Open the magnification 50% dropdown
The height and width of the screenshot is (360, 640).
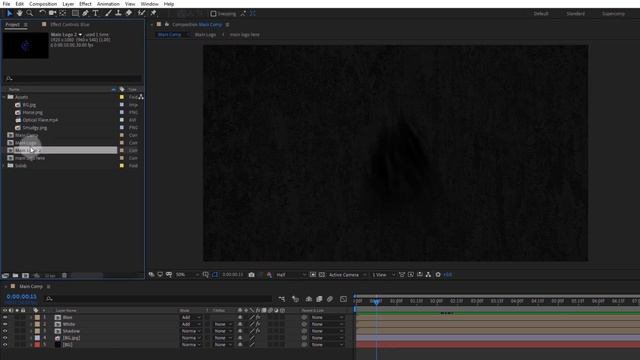[187, 275]
